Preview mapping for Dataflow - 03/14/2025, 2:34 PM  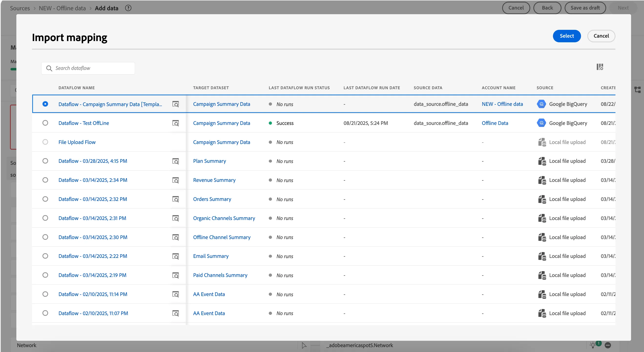176,180
